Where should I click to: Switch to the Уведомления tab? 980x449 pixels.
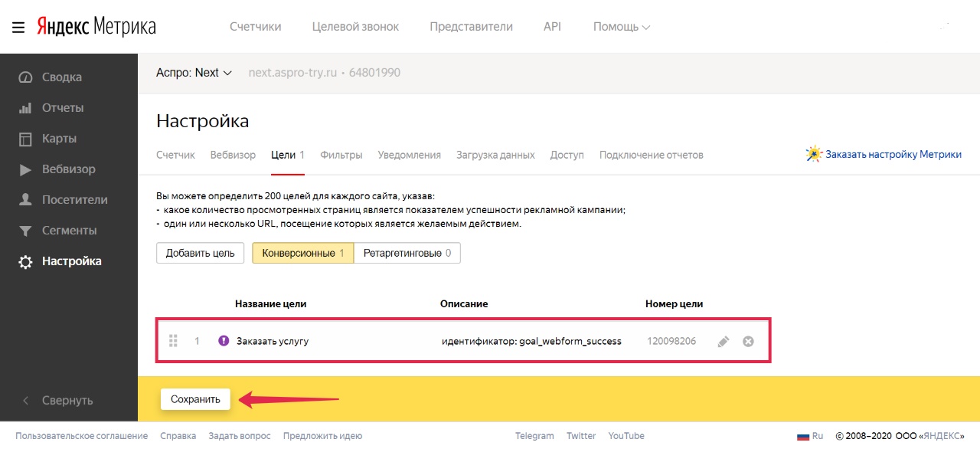point(410,155)
